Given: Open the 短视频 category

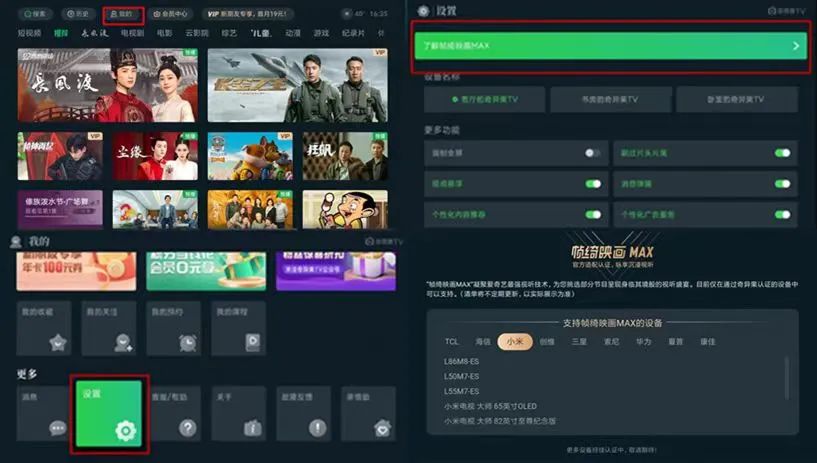Looking at the screenshot, I should 29,33.
